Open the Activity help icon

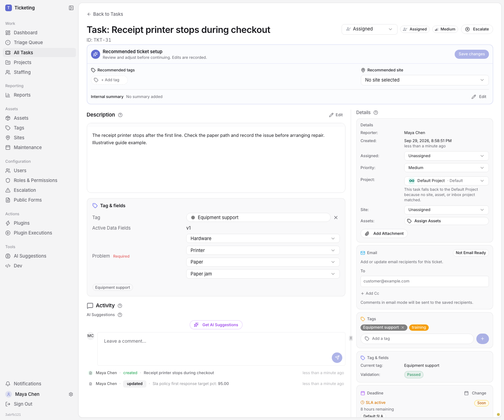pos(120,306)
